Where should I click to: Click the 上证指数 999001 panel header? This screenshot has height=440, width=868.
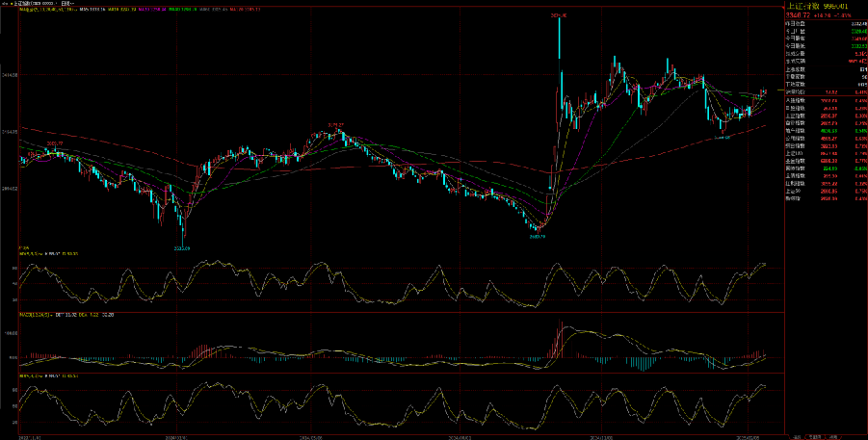[818, 6]
